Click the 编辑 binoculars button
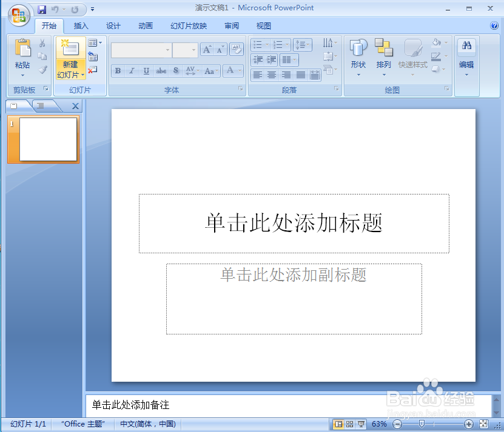Viewport: 504px width, 432px height. pyautogui.click(x=466, y=58)
